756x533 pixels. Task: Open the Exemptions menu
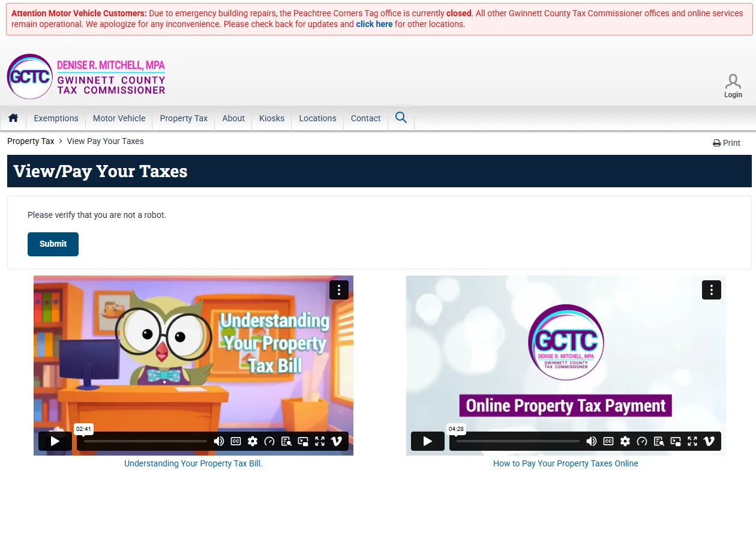[x=56, y=118]
